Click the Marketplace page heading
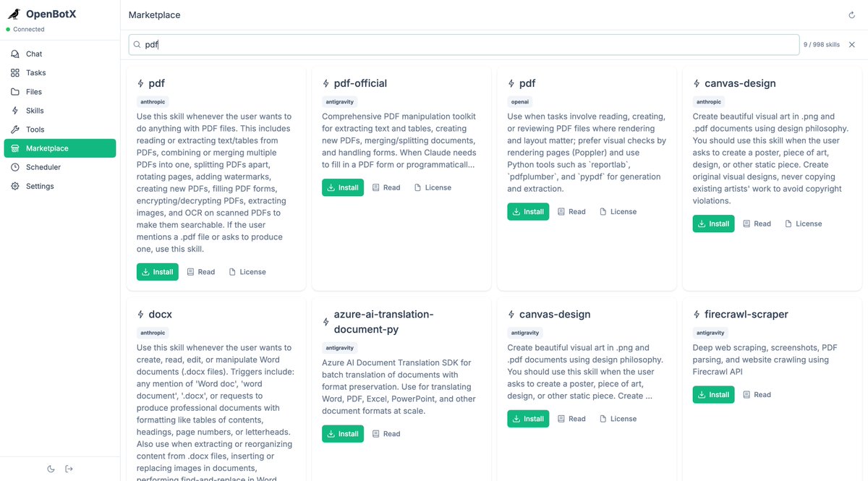The width and height of the screenshot is (868, 481). [x=155, y=15]
